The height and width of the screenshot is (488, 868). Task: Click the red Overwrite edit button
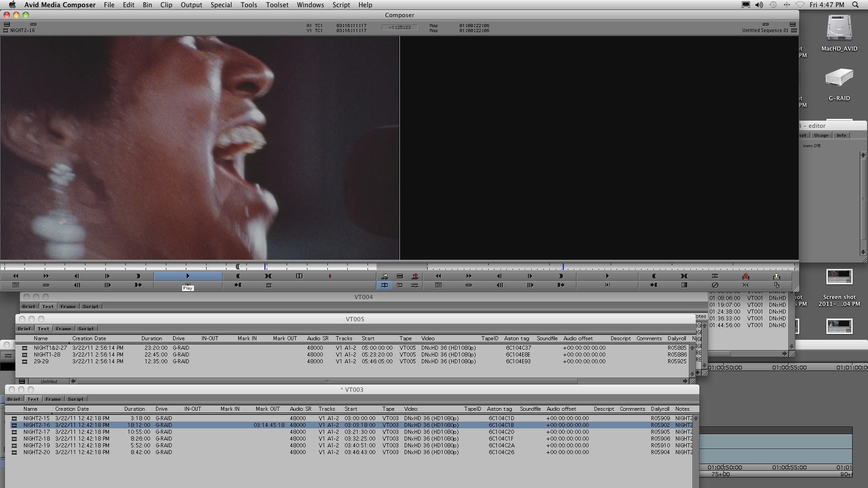click(x=415, y=276)
